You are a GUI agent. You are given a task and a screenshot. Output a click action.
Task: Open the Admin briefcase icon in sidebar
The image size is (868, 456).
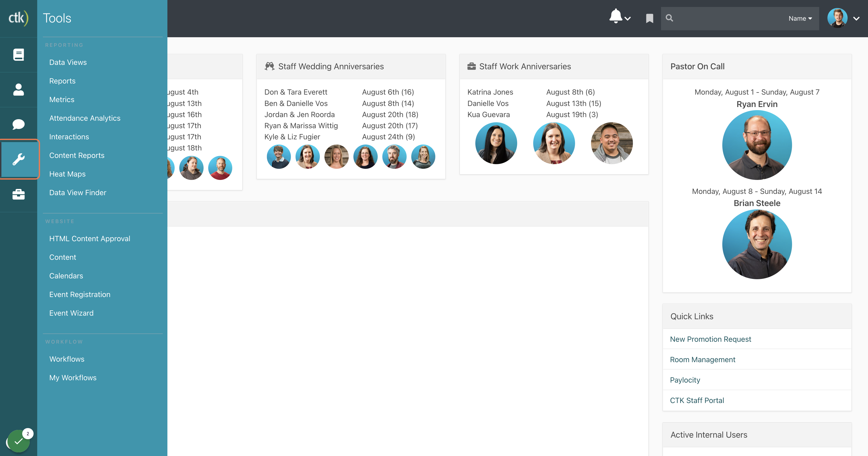pyautogui.click(x=19, y=194)
